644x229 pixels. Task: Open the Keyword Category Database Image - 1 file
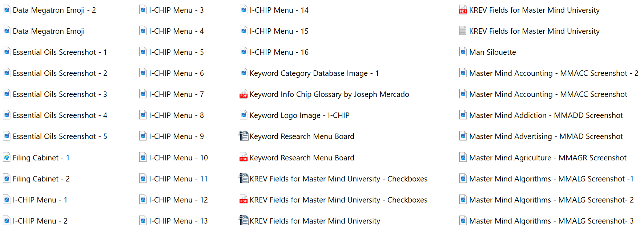314,73
